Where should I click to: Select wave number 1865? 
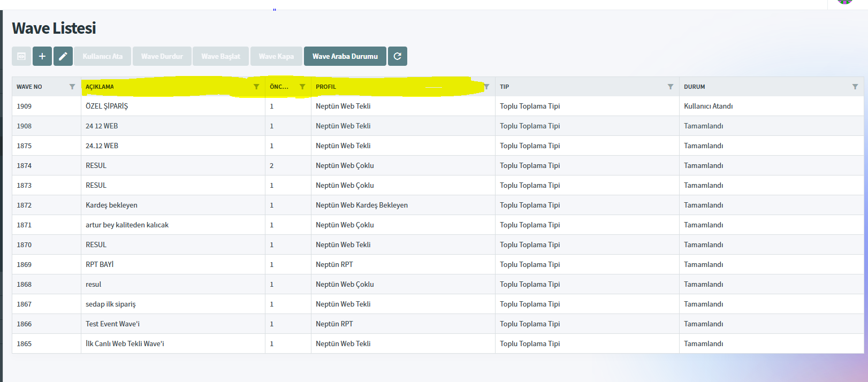coord(24,343)
